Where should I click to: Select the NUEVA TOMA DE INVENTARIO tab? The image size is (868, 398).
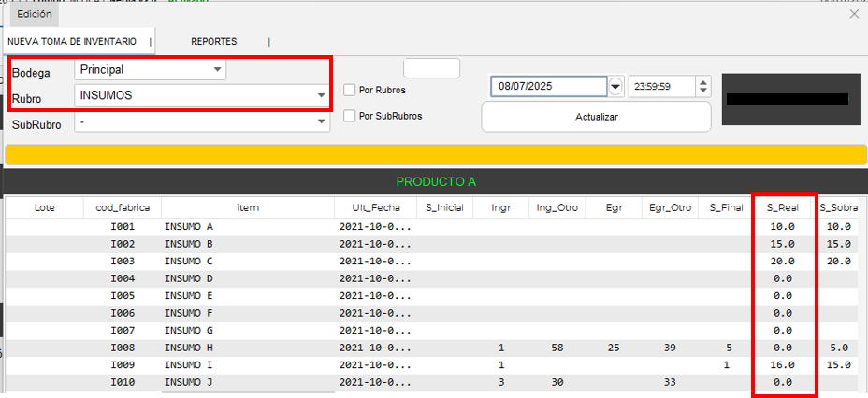pos(72,42)
